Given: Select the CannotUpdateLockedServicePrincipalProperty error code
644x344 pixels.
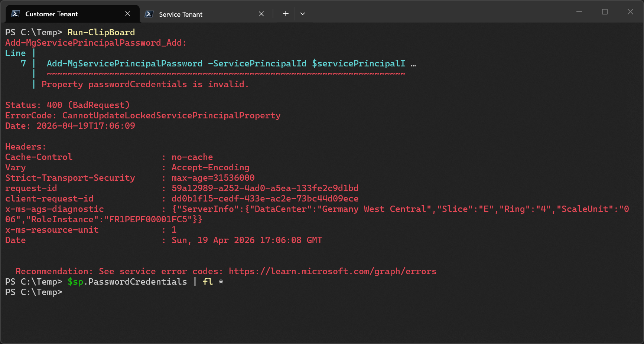Looking at the screenshot, I should coord(171,115).
